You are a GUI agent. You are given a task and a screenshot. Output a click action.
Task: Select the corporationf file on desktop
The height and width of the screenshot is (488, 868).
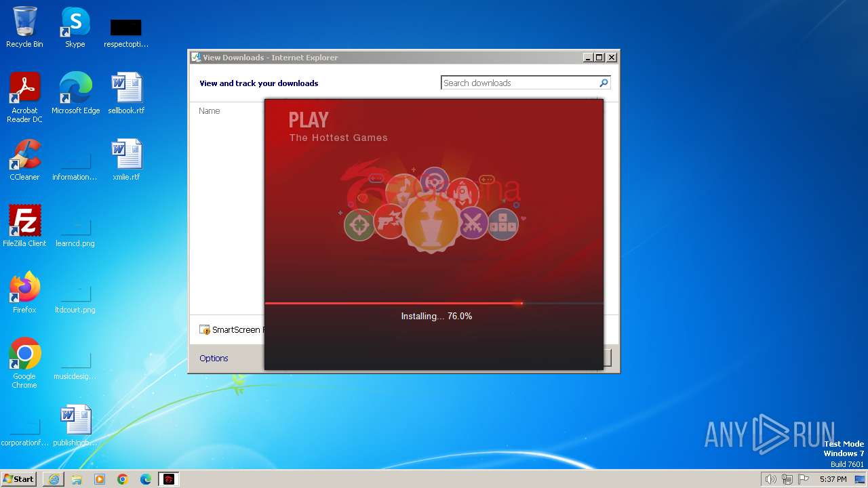pos(24,433)
